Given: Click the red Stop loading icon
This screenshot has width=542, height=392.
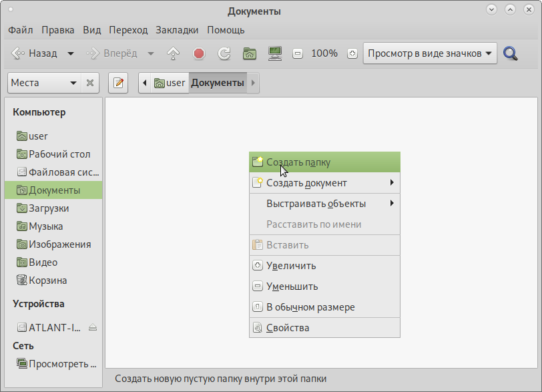Looking at the screenshot, I should pos(199,53).
